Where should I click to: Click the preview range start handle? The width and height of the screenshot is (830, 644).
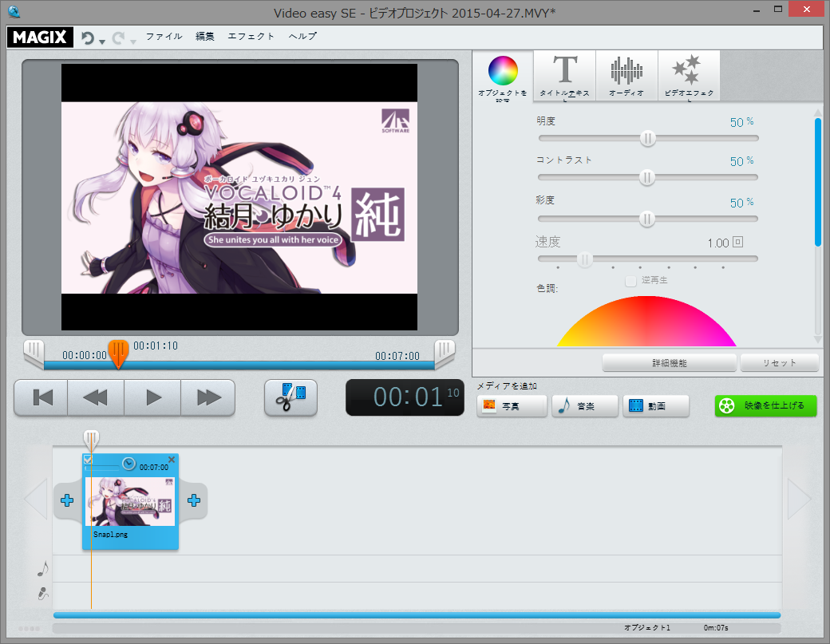coord(34,354)
